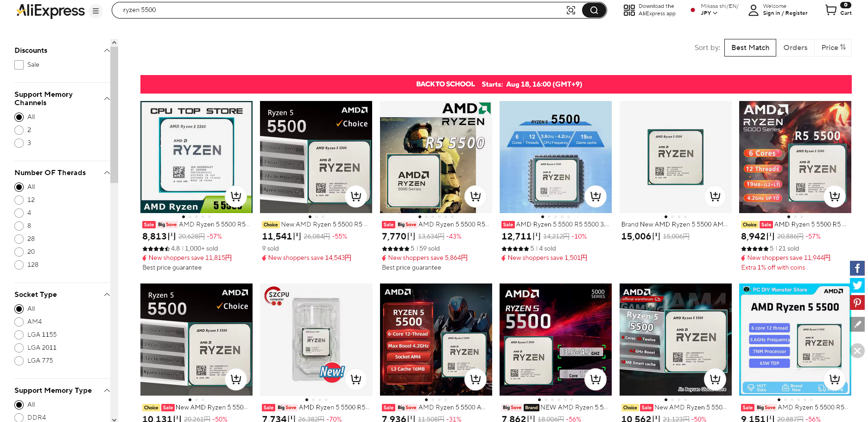The width and height of the screenshot is (868, 422).
Task: Open the hamburger categories menu
Action: click(95, 11)
